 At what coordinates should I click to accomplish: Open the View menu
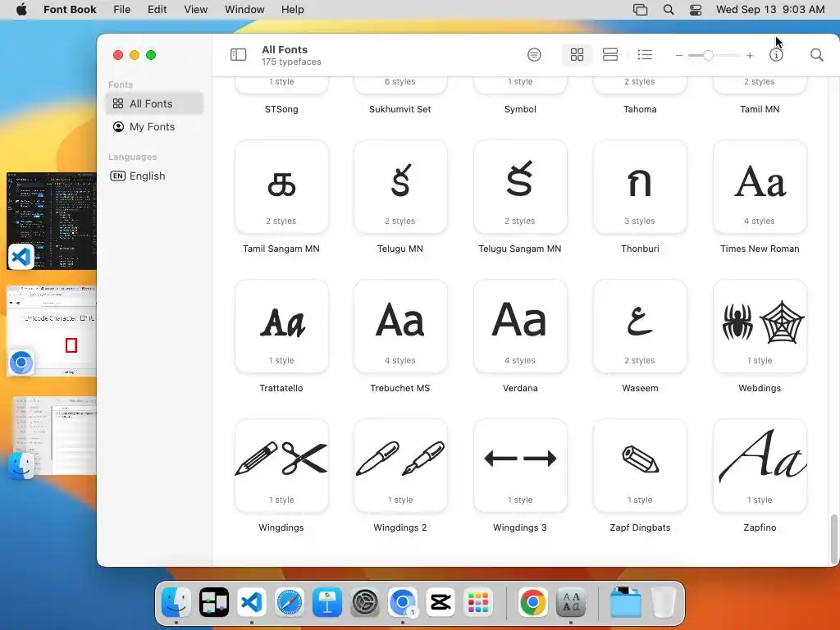coord(195,10)
